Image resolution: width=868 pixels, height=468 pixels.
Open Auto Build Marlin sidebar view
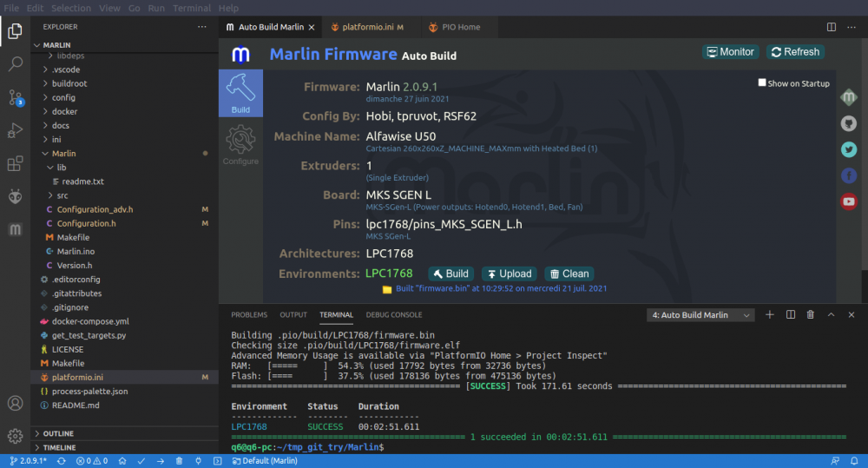tap(15, 229)
